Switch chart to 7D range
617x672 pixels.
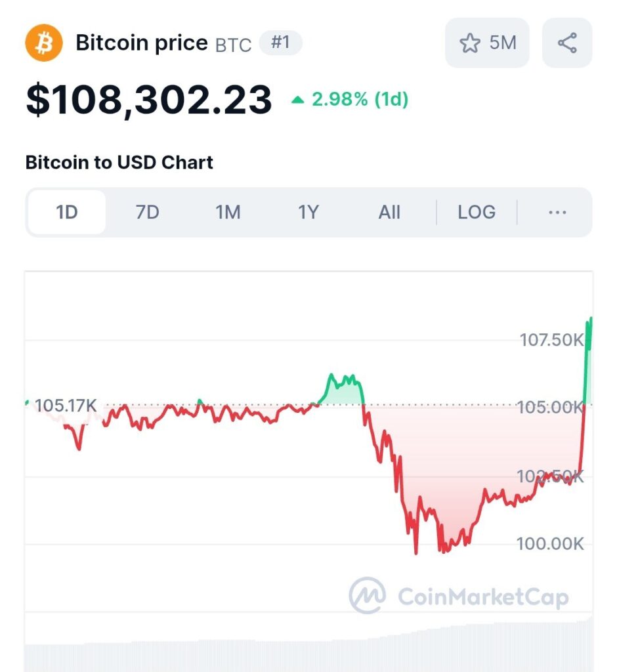coord(148,212)
